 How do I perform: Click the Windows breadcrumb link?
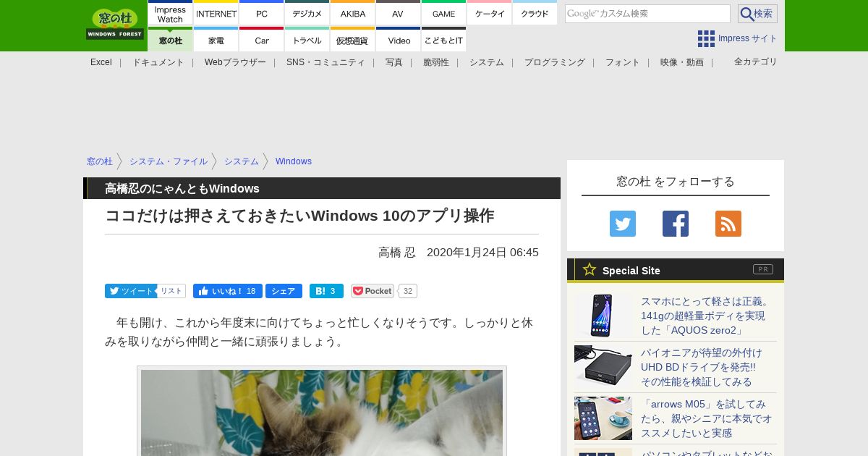pyautogui.click(x=294, y=161)
